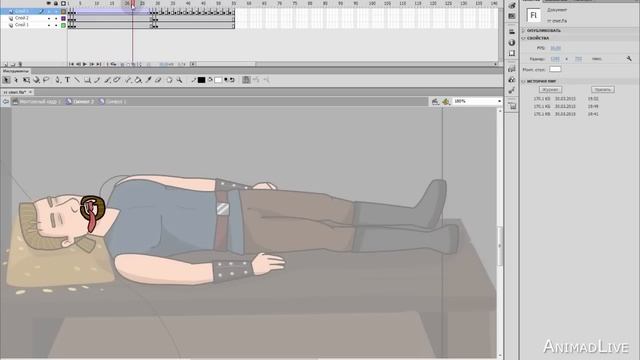640x360 pixels.
Task: Select the Subselection tool
Action: click(x=16, y=80)
